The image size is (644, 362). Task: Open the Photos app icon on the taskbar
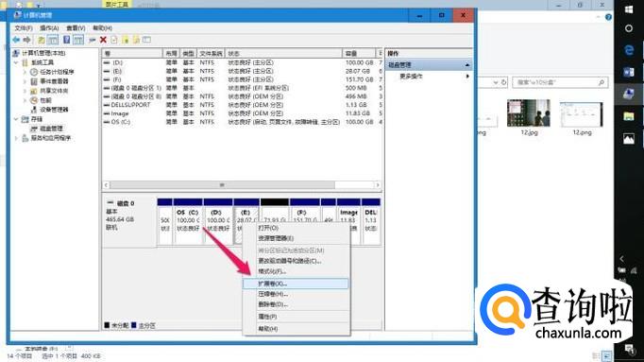[x=629, y=139]
